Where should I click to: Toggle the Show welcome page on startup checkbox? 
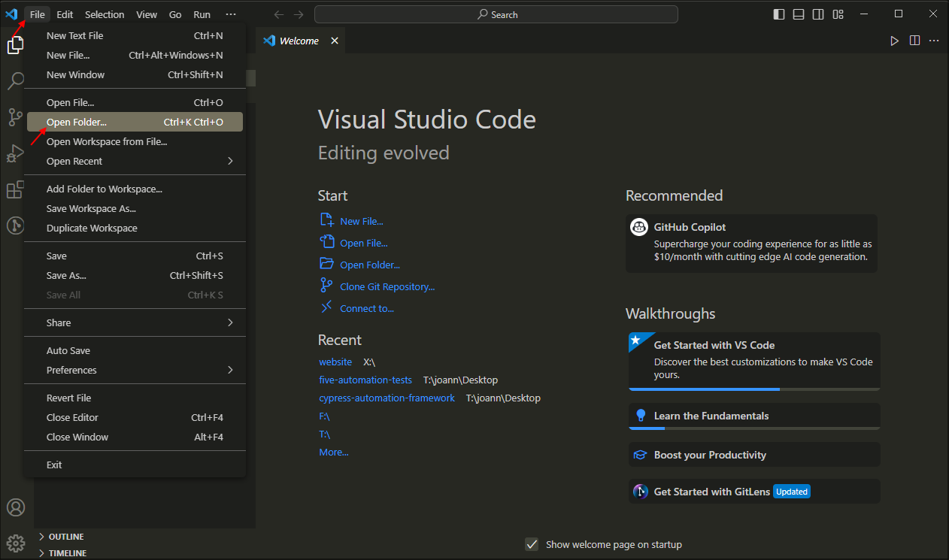[532, 544]
